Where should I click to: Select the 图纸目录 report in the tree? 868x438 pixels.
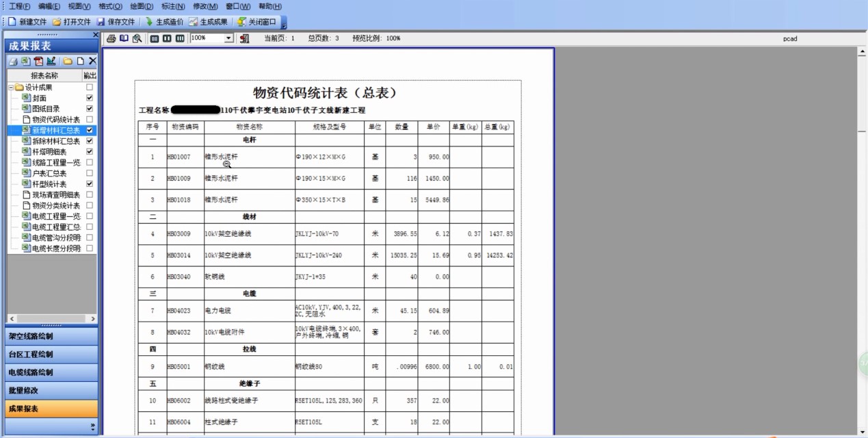coord(46,109)
